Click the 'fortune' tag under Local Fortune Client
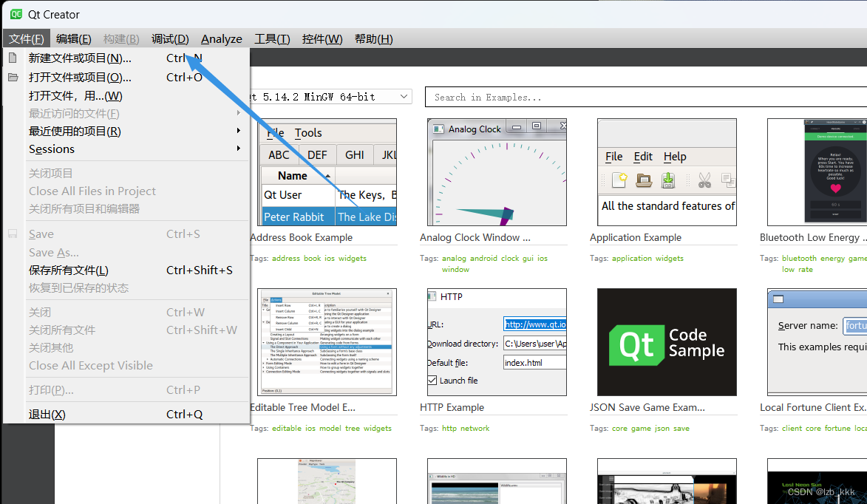 click(x=837, y=429)
